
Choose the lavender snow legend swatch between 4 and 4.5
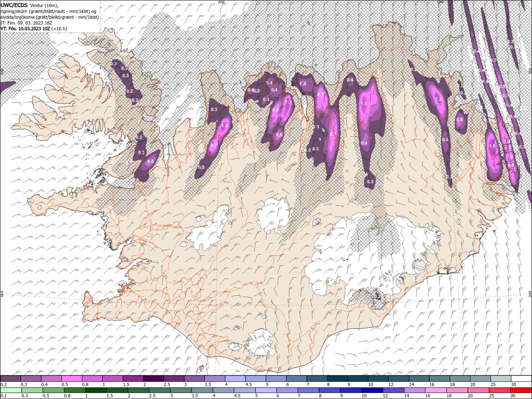point(234,379)
